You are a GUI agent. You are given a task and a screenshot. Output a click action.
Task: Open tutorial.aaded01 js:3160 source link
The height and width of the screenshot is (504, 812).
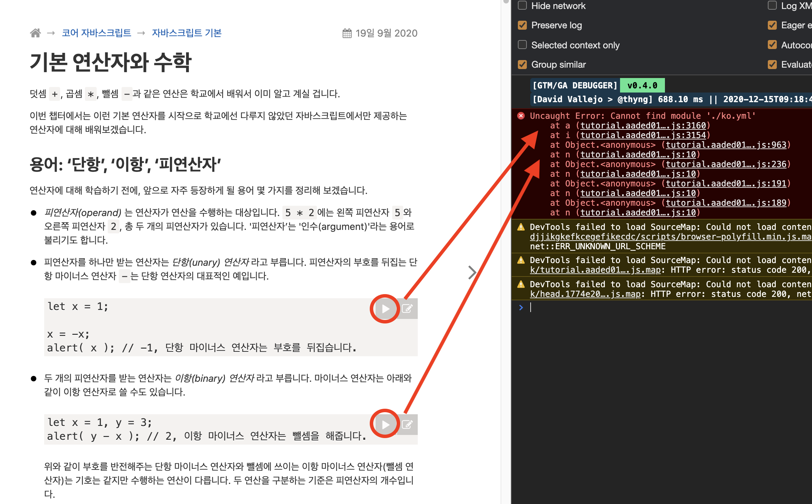pos(643,126)
